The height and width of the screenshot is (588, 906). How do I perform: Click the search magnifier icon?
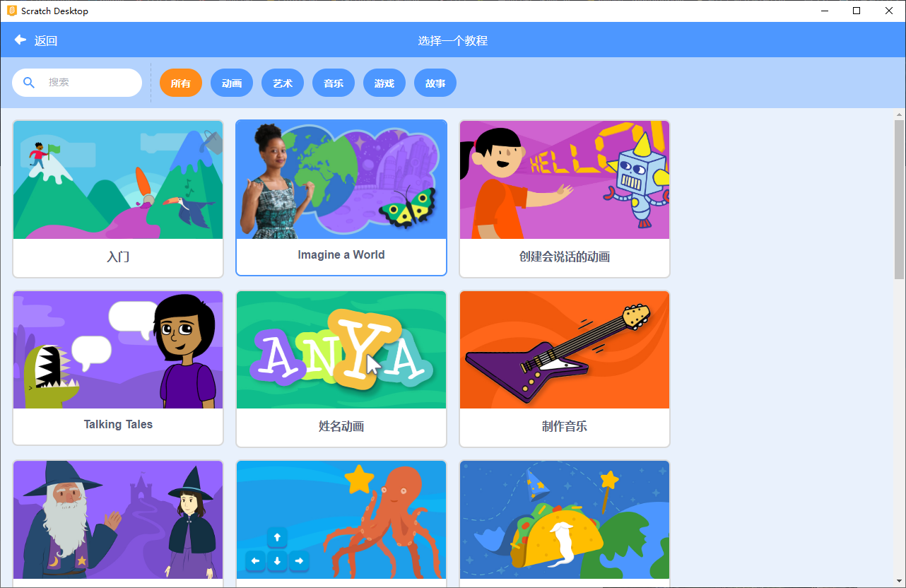(x=29, y=83)
